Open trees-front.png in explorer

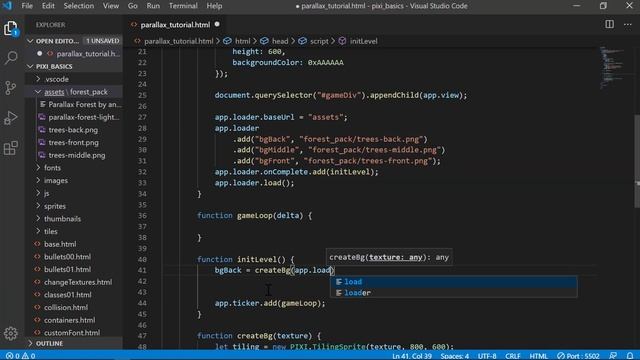tap(73, 142)
